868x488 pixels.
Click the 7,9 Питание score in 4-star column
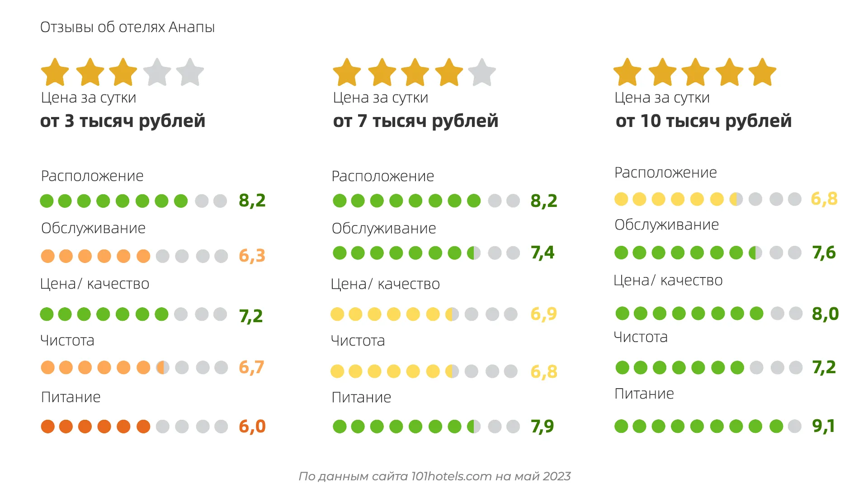[x=542, y=427]
